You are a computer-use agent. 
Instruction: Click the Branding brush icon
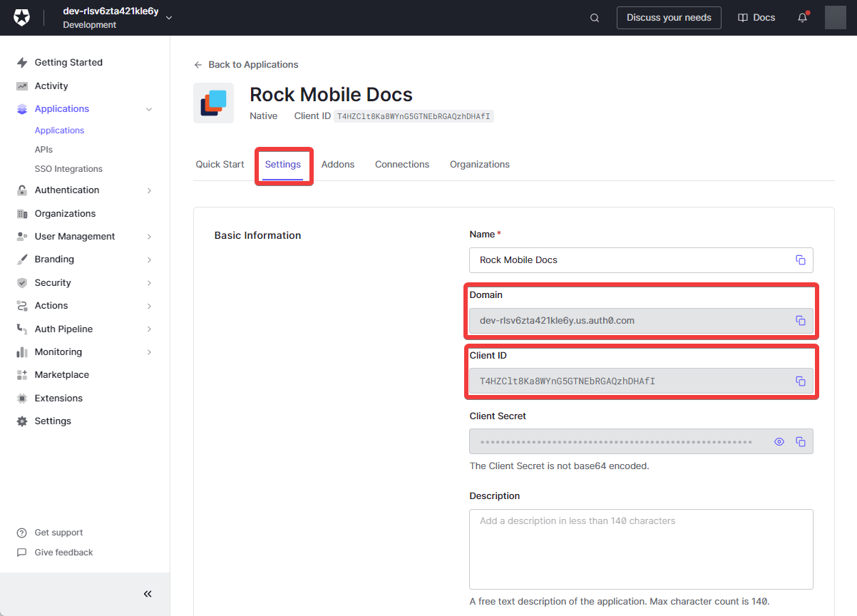[22, 260]
